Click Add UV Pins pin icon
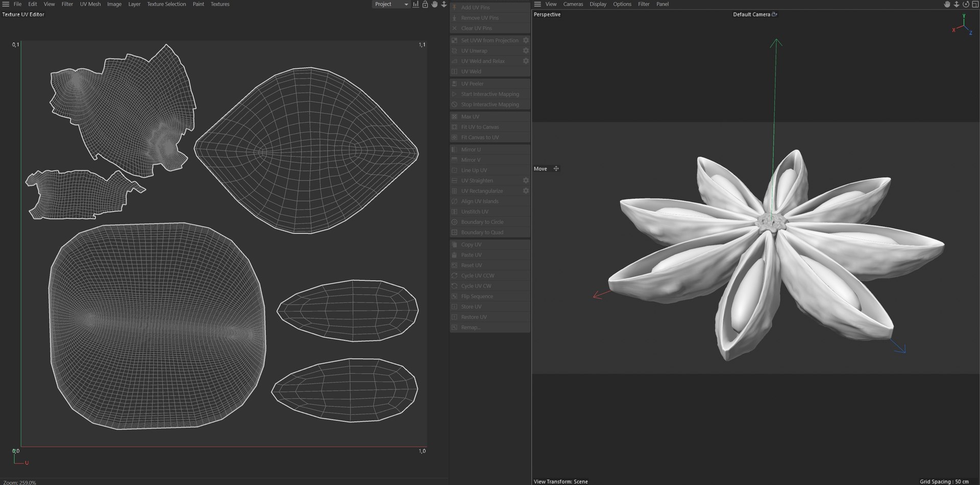The image size is (980, 485). pyautogui.click(x=454, y=8)
